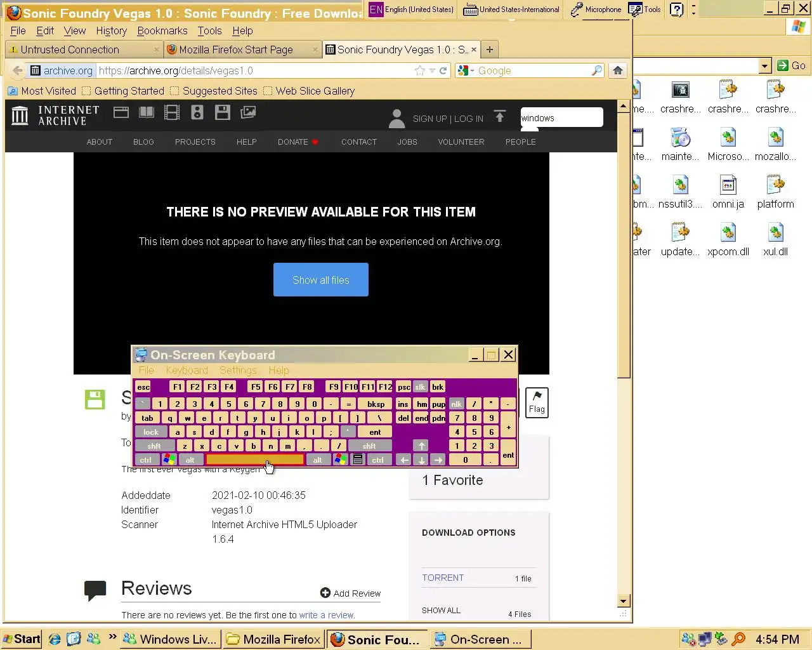Open Explorer address bar dropdown arrow

coord(764,65)
